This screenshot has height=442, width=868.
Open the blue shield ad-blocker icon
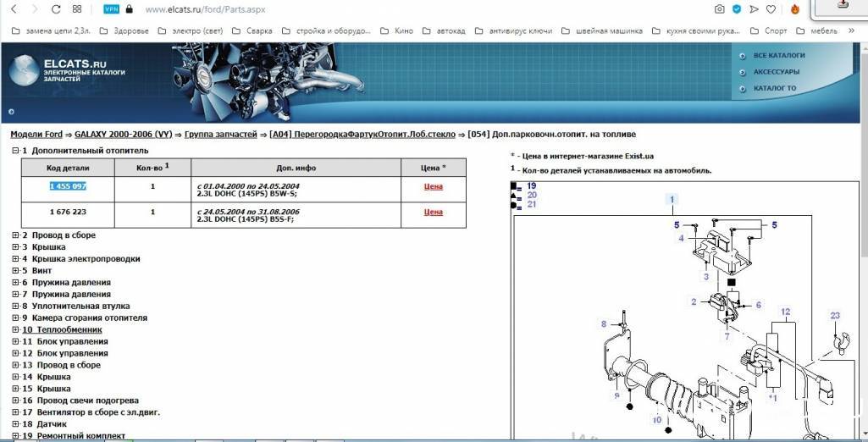click(x=736, y=9)
